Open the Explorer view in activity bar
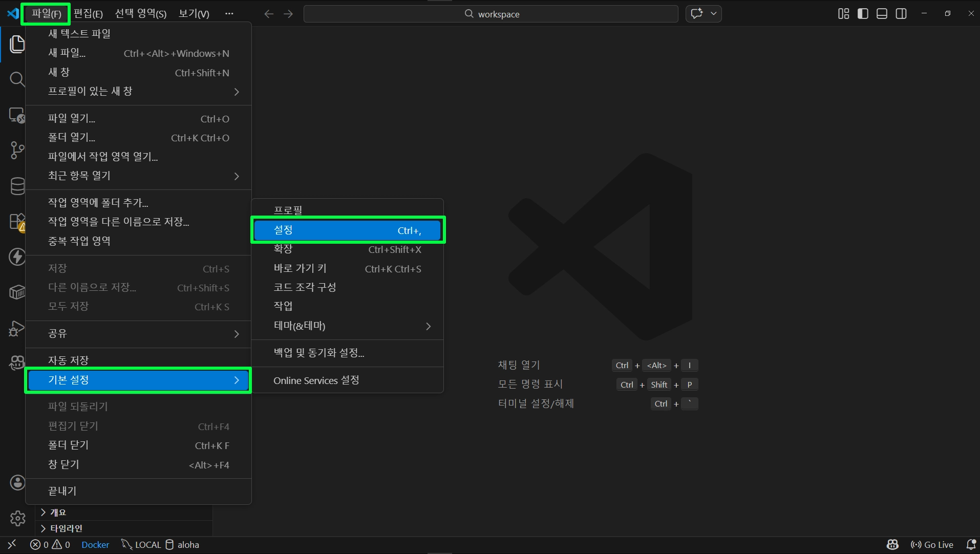This screenshot has height=554, width=980. (x=17, y=44)
